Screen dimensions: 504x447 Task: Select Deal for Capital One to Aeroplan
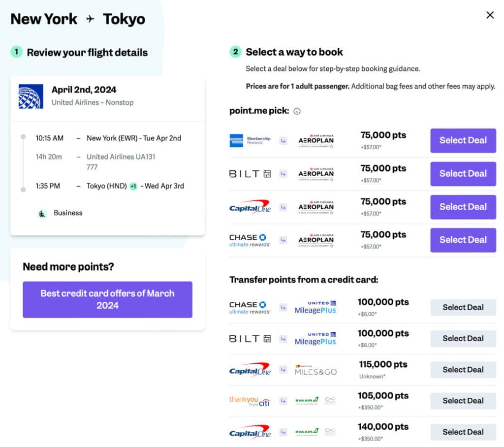463,207
